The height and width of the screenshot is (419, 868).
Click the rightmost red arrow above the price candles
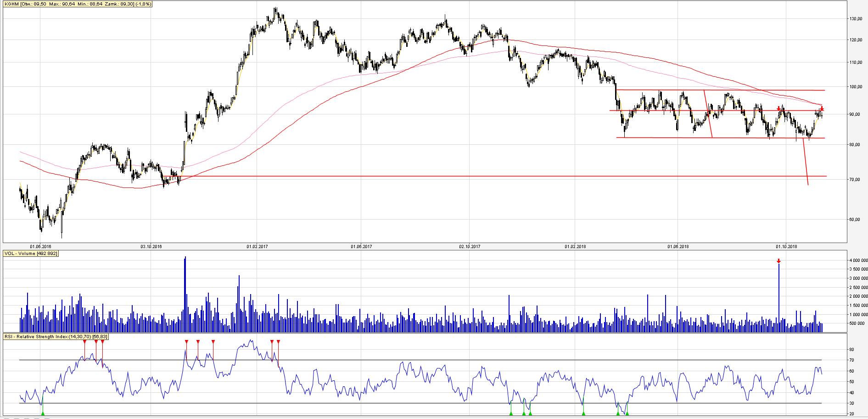coord(822,108)
